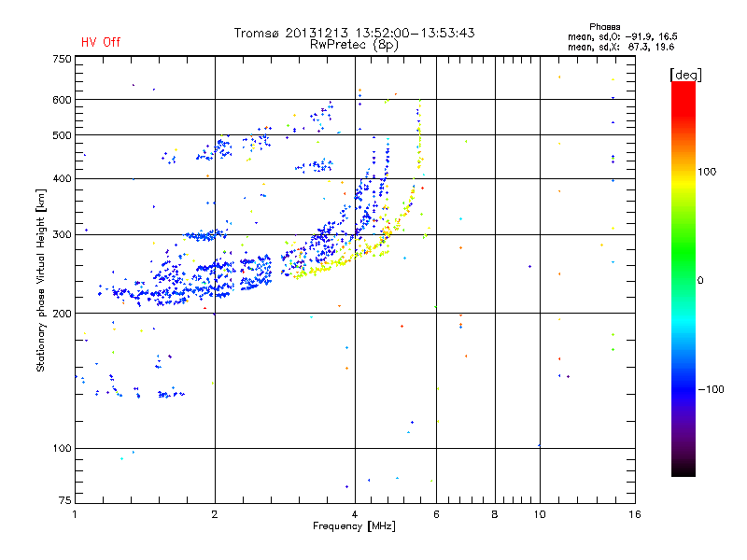Click the 'RwPretec (8p)' subtitle
The image size is (747, 560).
pyautogui.click(x=354, y=45)
